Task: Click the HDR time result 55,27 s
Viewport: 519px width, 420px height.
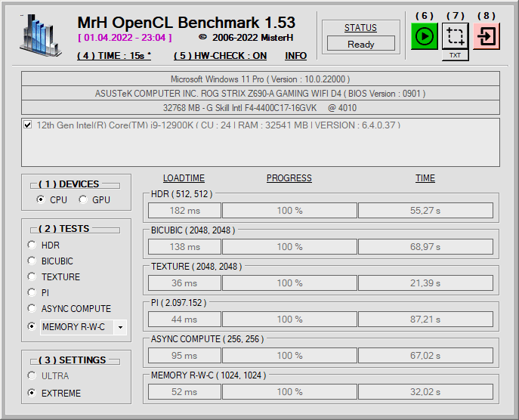Action: (x=425, y=211)
